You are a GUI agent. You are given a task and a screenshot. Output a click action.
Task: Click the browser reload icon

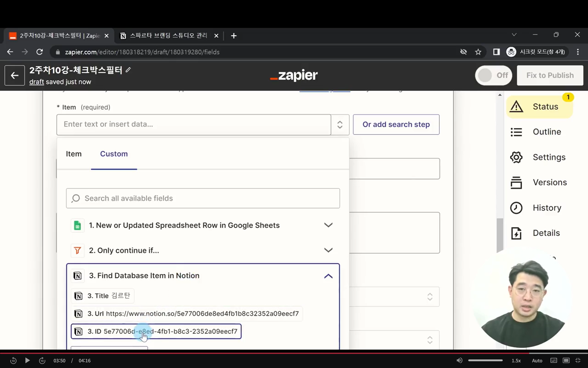[40, 52]
